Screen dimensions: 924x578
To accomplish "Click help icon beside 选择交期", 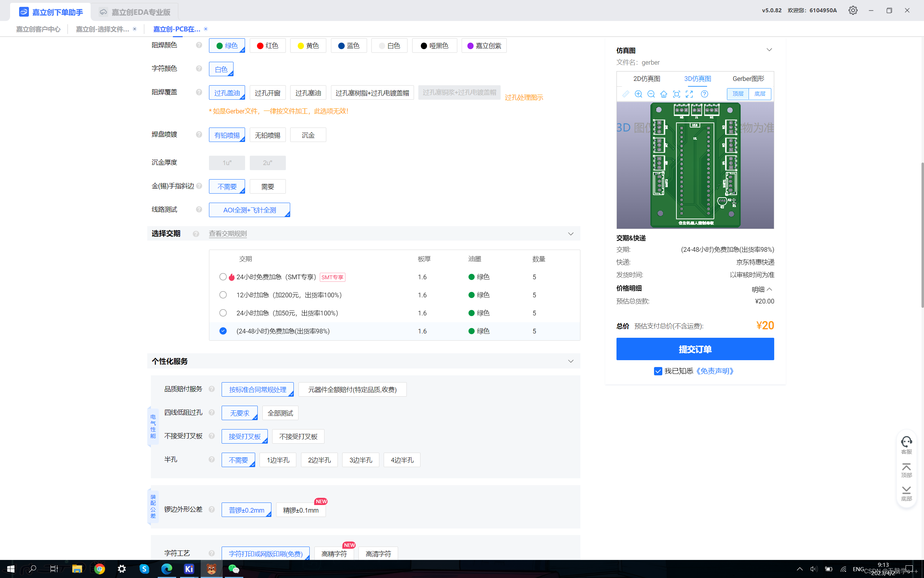I will pyautogui.click(x=196, y=234).
